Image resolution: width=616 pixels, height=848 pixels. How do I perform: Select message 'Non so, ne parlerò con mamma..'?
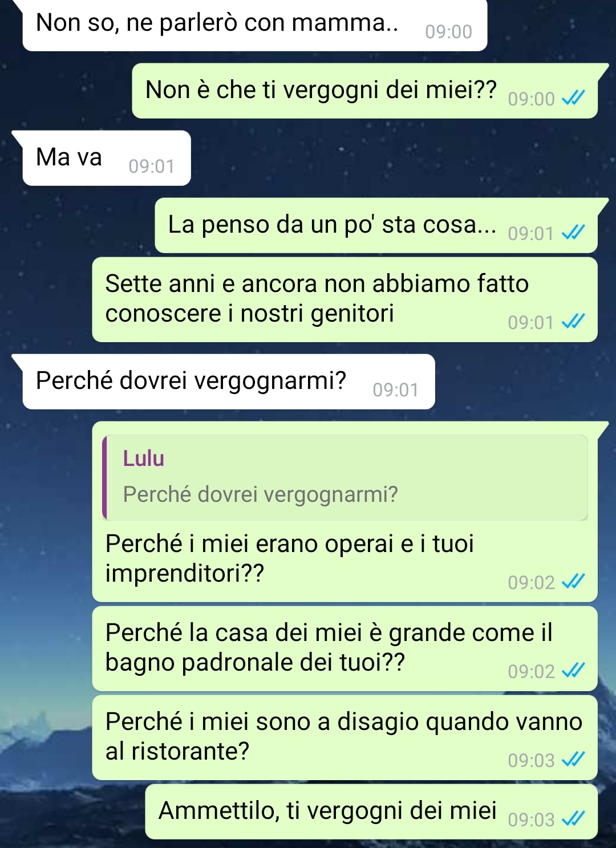point(254,25)
